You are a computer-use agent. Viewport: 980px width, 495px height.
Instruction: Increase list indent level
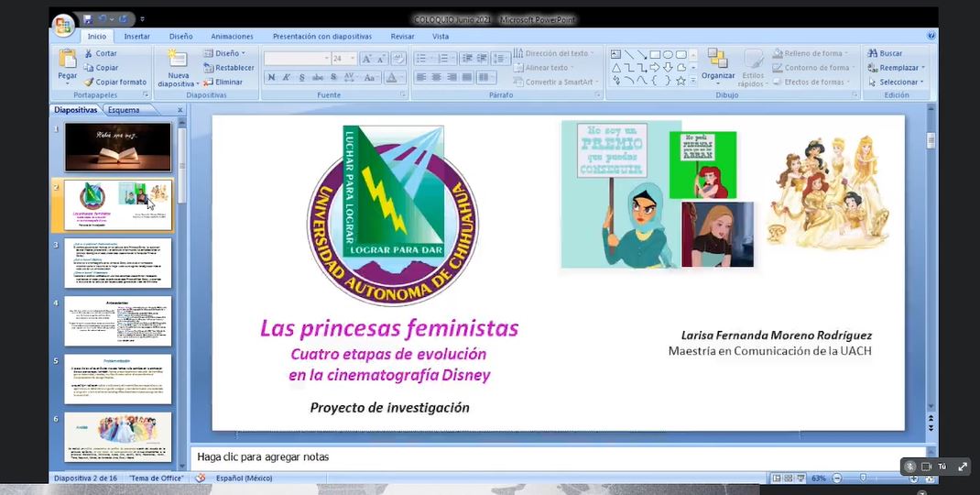pos(482,58)
